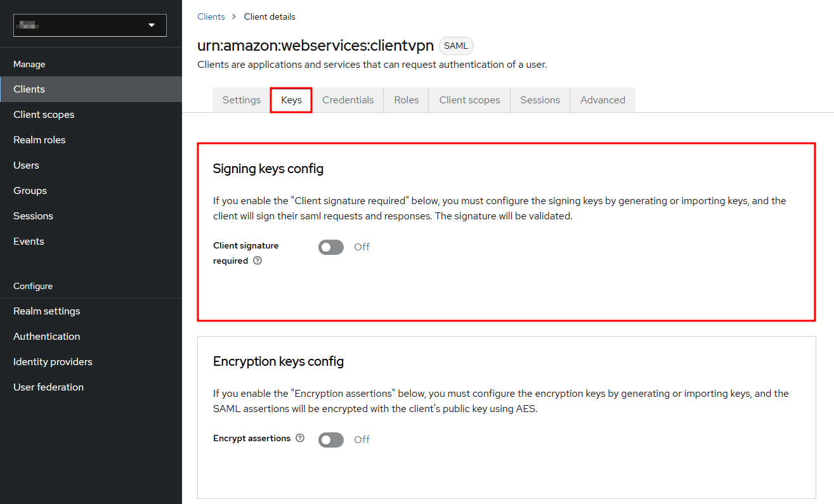Image resolution: width=834 pixels, height=504 pixels.
Task: Select Clients in the sidebar
Action: 91,89
